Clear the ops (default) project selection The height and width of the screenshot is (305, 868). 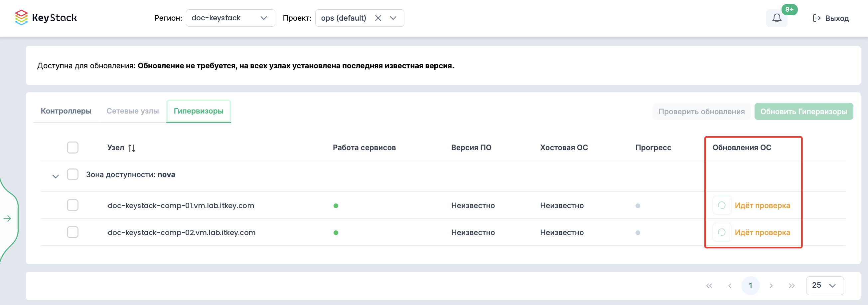click(x=378, y=18)
